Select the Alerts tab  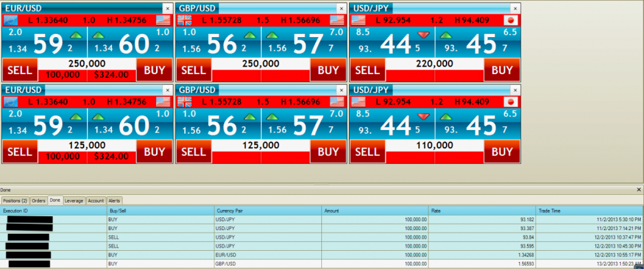(x=114, y=200)
